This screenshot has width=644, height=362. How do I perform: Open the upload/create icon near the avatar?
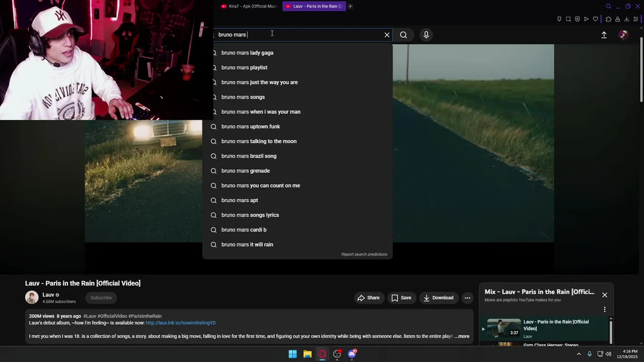point(604,35)
